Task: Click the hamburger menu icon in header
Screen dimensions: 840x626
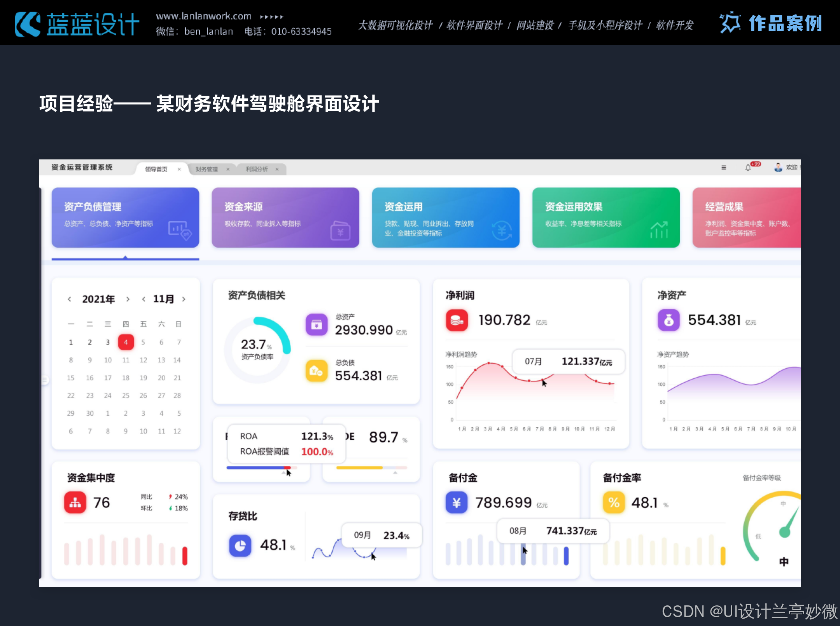Action: (x=723, y=168)
